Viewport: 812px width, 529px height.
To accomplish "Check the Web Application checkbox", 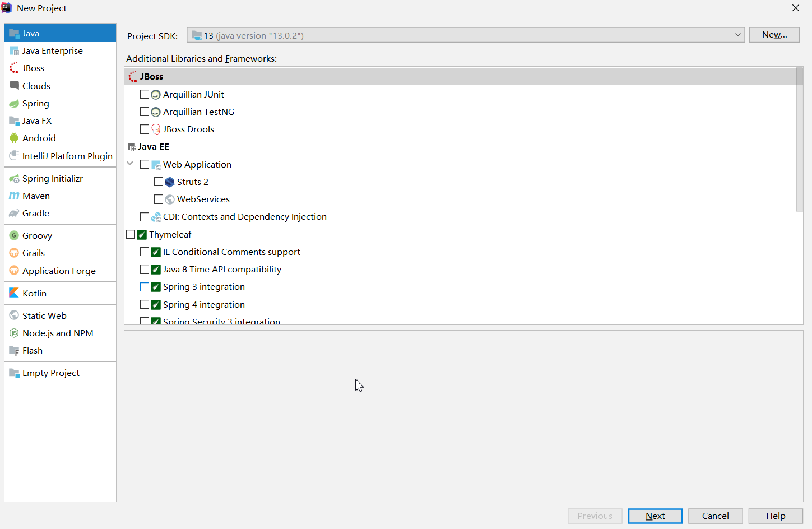I will (x=144, y=164).
